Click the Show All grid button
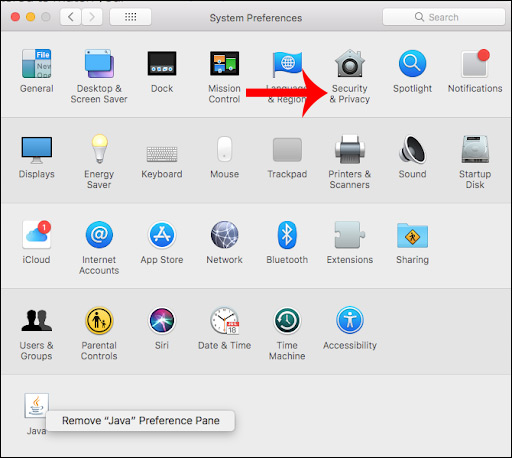512x458 pixels. pos(130,17)
